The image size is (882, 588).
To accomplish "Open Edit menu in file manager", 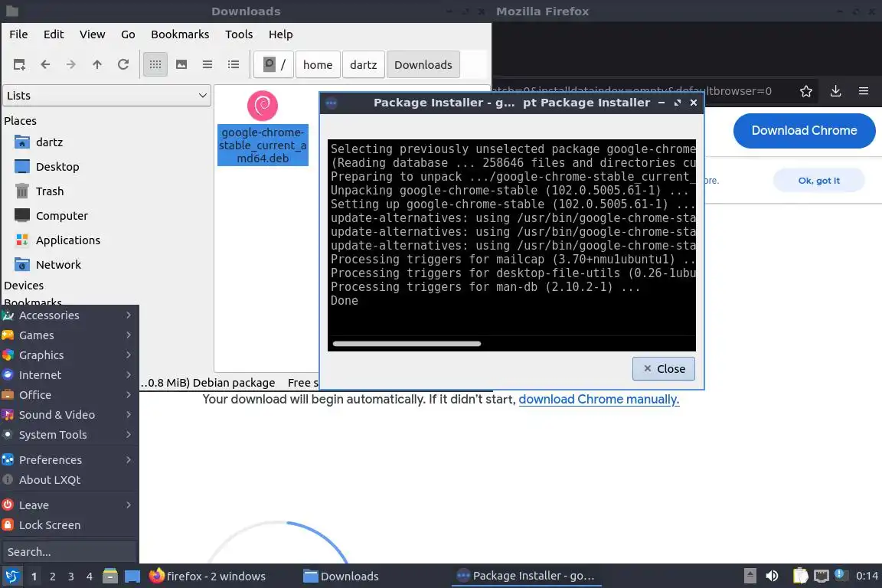I will click(54, 34).
